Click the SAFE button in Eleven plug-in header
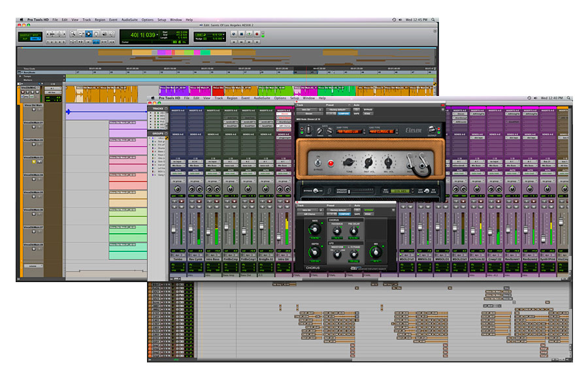Viewport: 588px width, 382px height. tap(357, 113)
